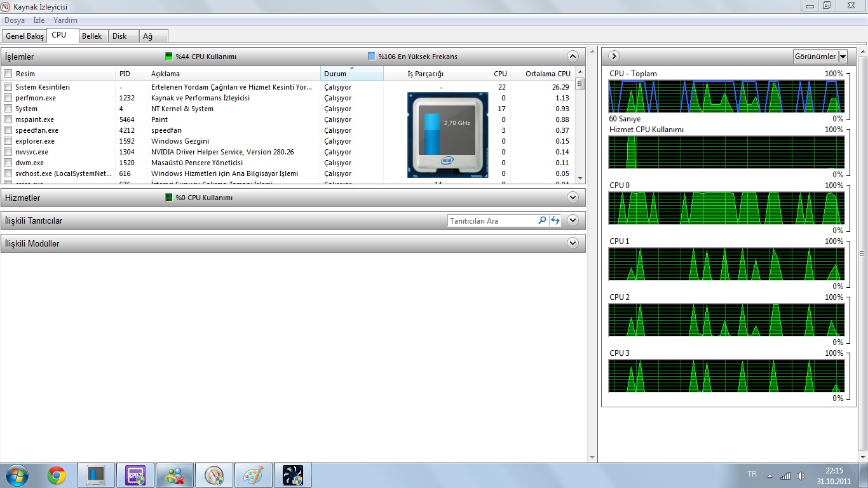Click the blue En Yüksek Frekans swatch
The image size is (868, 488).
coord(371,56)
